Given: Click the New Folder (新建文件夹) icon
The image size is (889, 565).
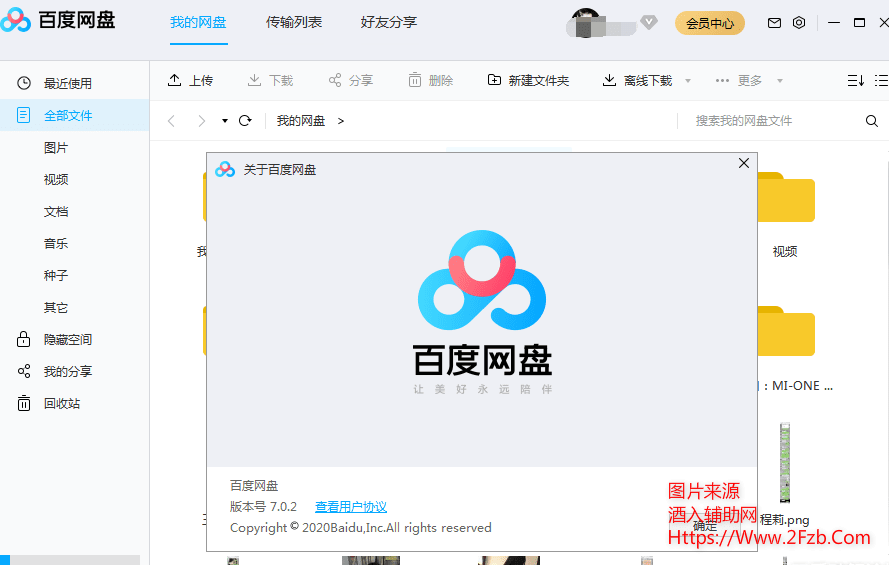Looking at the screenshot, I should (x=495, y=80).
